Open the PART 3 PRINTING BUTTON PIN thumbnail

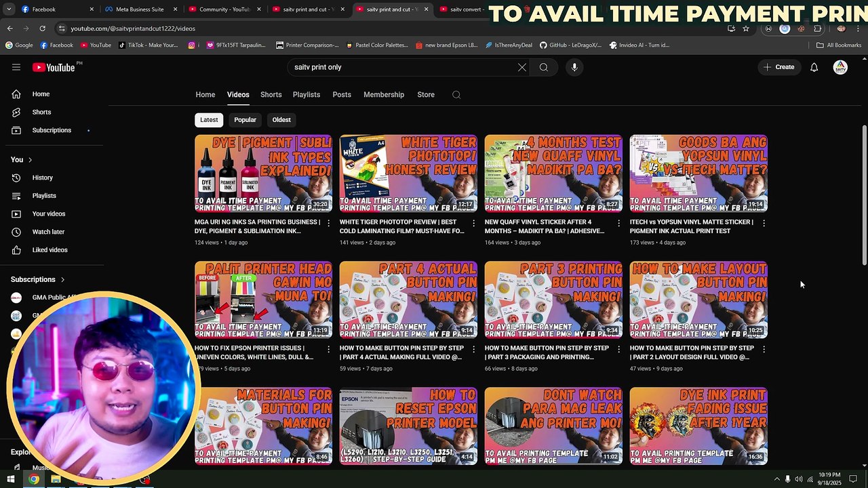(553, 300)
